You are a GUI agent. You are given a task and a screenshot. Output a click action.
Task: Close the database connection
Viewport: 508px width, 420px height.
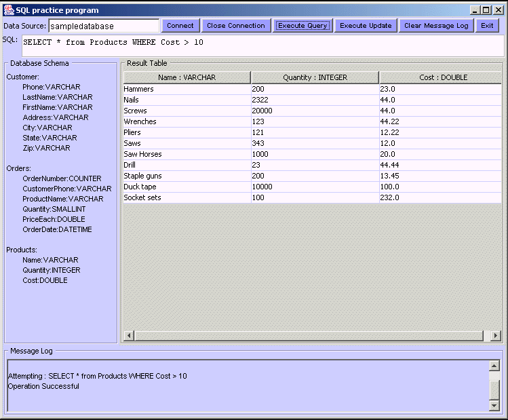tap(236, 26)
